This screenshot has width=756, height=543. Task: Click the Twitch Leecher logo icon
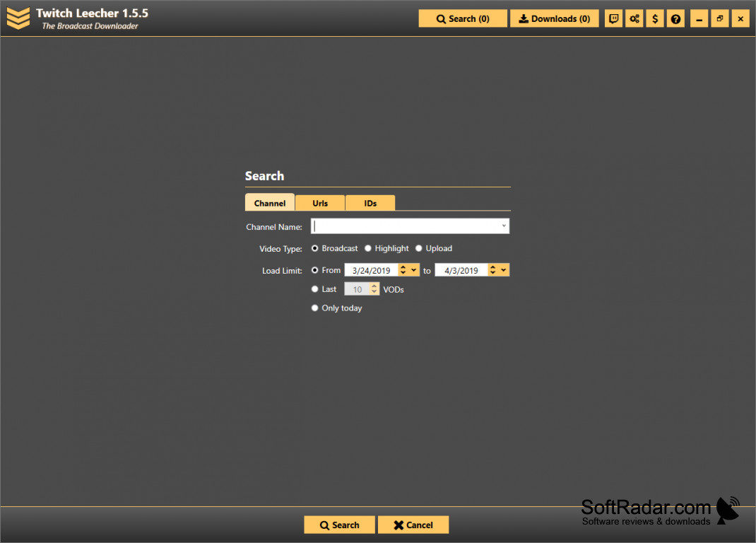click(x=18, y=18)
